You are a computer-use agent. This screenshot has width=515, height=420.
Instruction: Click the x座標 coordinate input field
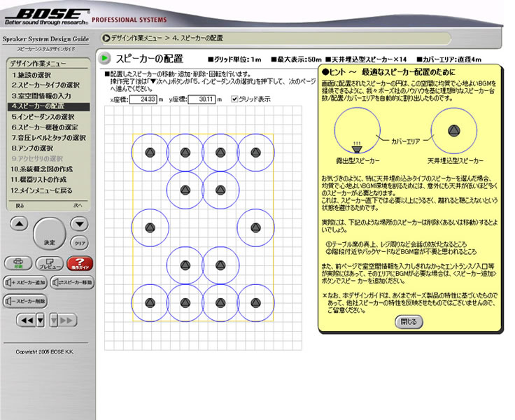click(x=147, y=99)
